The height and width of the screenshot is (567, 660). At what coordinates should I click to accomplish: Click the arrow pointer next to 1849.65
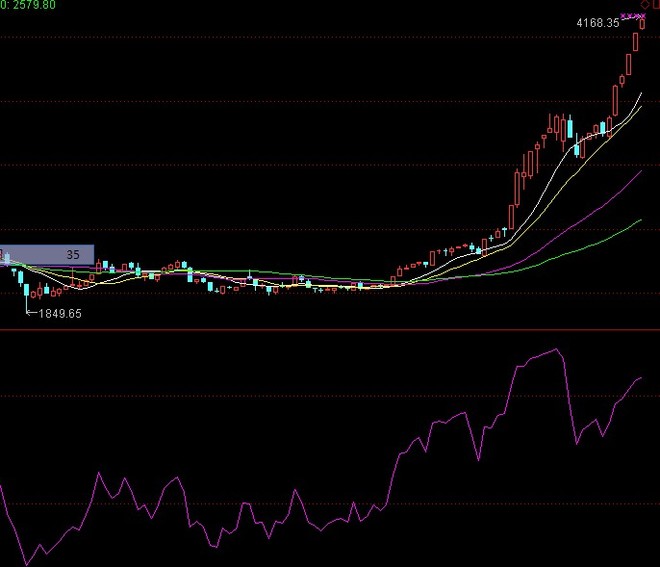click(x=31, y=313)
